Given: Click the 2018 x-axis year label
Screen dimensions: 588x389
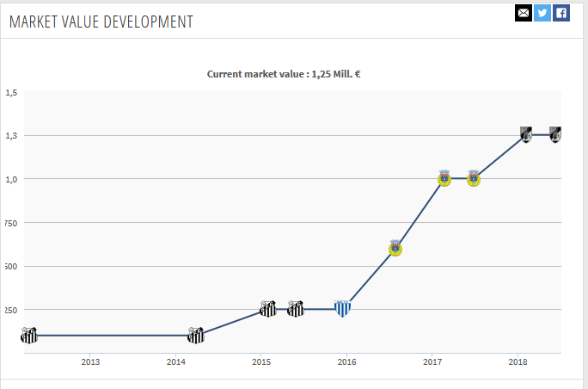Looking at the screenshot, I should coord(518,362).
